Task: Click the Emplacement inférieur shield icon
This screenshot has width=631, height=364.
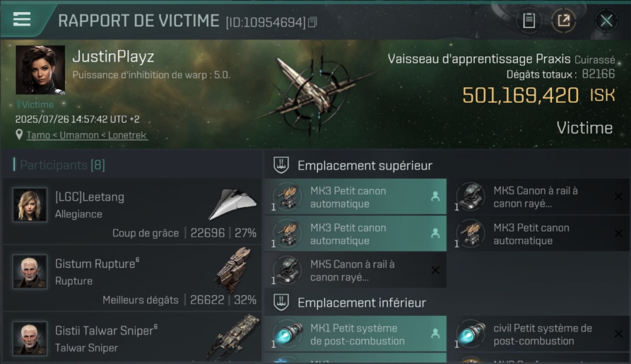Action: click(x=281, y=302)
